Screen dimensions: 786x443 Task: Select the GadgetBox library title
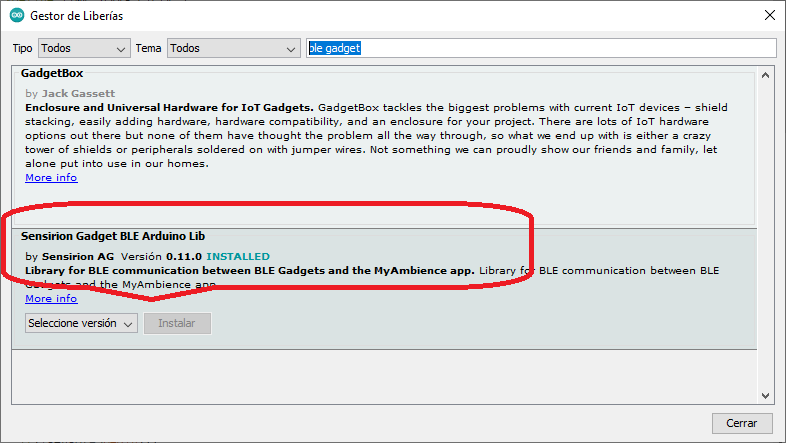(x=52, y=74)
